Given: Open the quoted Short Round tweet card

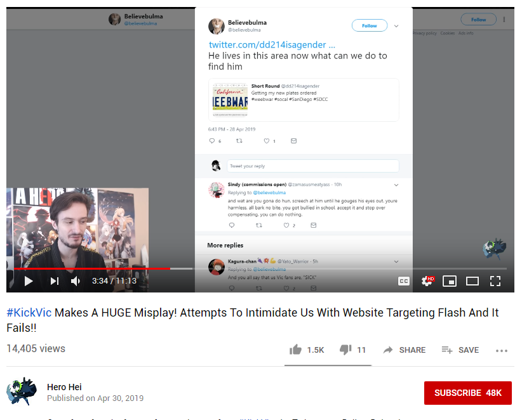Looking at the screenshot, I should [x=304, y=100].
